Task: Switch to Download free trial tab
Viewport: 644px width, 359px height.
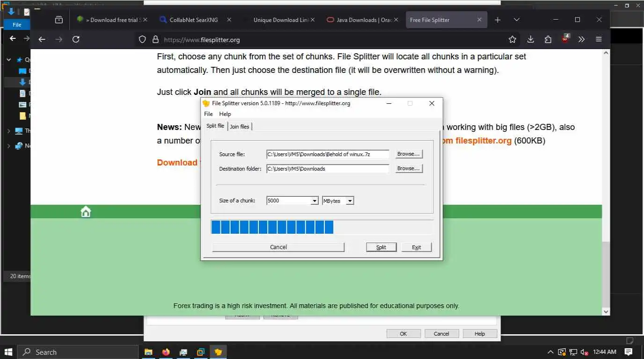Action: [x=112, y=20]
